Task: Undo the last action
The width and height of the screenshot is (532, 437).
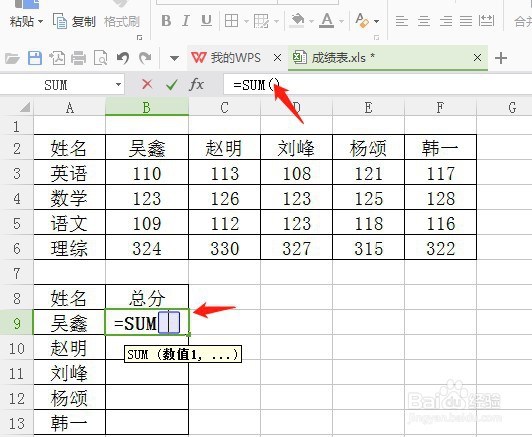Action: [x=122, y=58]
